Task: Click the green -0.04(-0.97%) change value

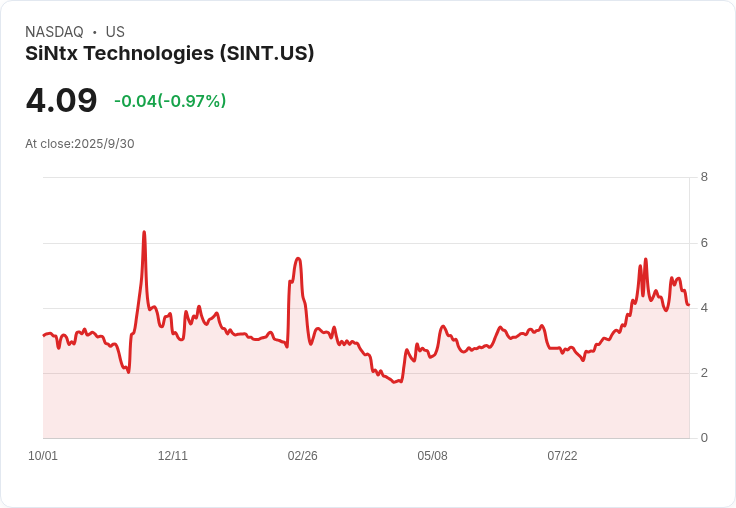Action: coord(170,101)
